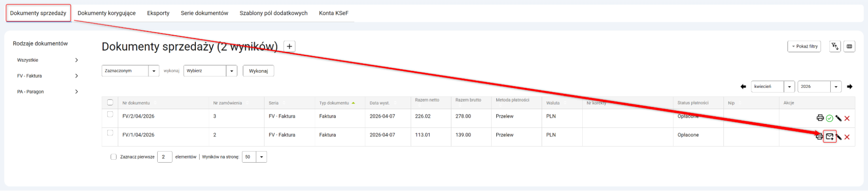
Task: Go to next month with right arrow
Action: coord(850,87)
